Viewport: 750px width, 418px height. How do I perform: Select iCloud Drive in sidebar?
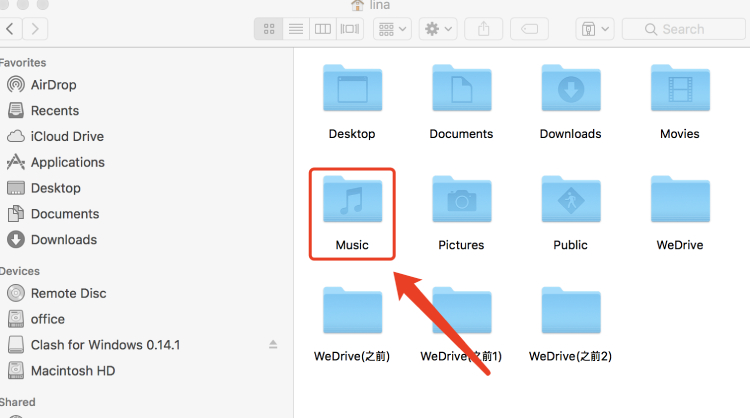[67, 136]
